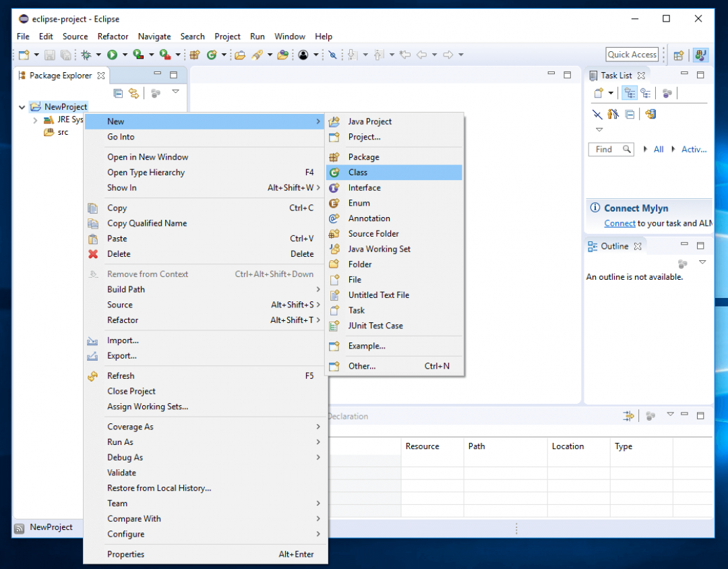The image size is (728, 569).
Task: Toggle Categorized view in Task List
Action: (x=630, y=94)
